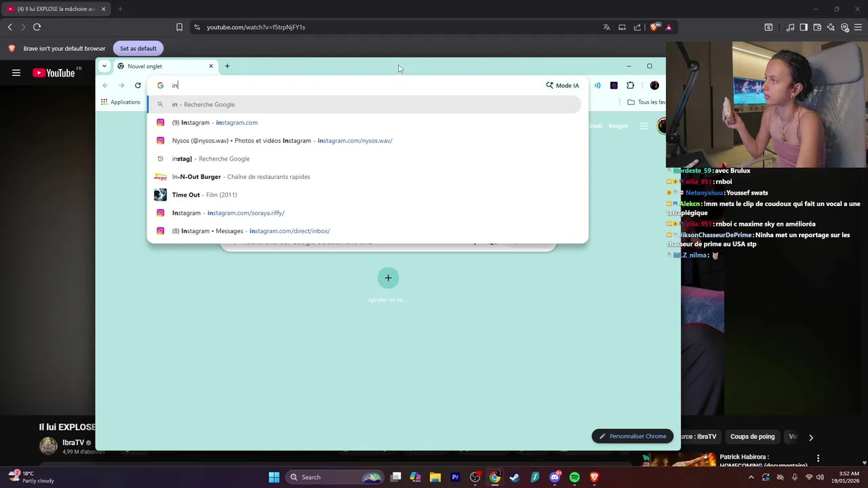Image resolution: width=868 pixels, height=488 pixels.
Task: Select Time Out Film (2011) suggestion
Action: point(365,195)
